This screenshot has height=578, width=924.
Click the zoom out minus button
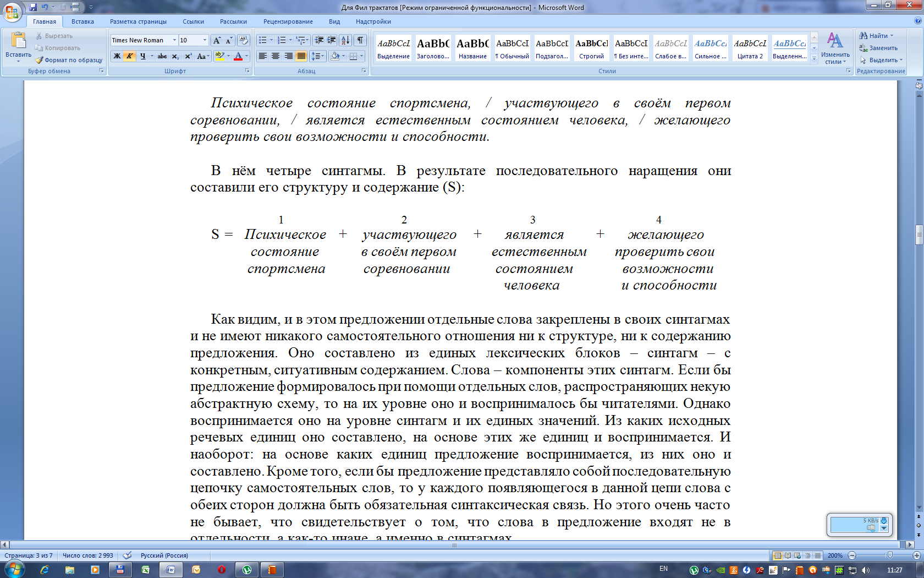click(x=852, y=555)
